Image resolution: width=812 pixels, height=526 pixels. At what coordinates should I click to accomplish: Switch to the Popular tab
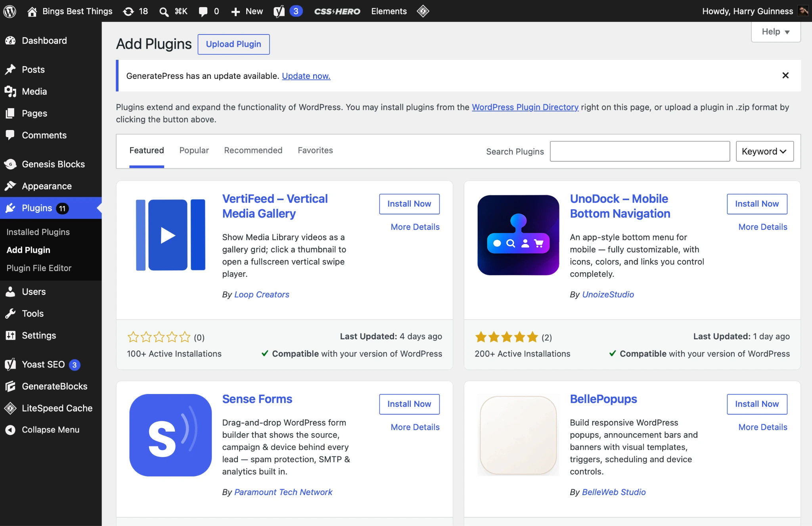coord(194,151)
